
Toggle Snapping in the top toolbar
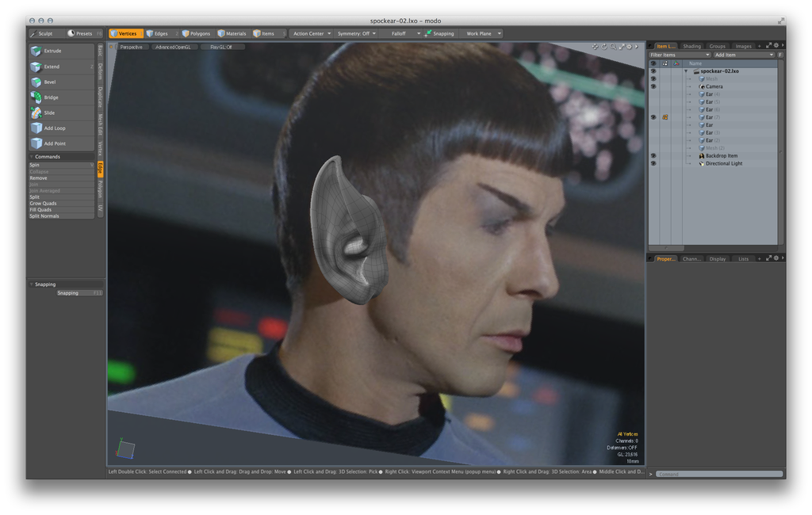439,33
